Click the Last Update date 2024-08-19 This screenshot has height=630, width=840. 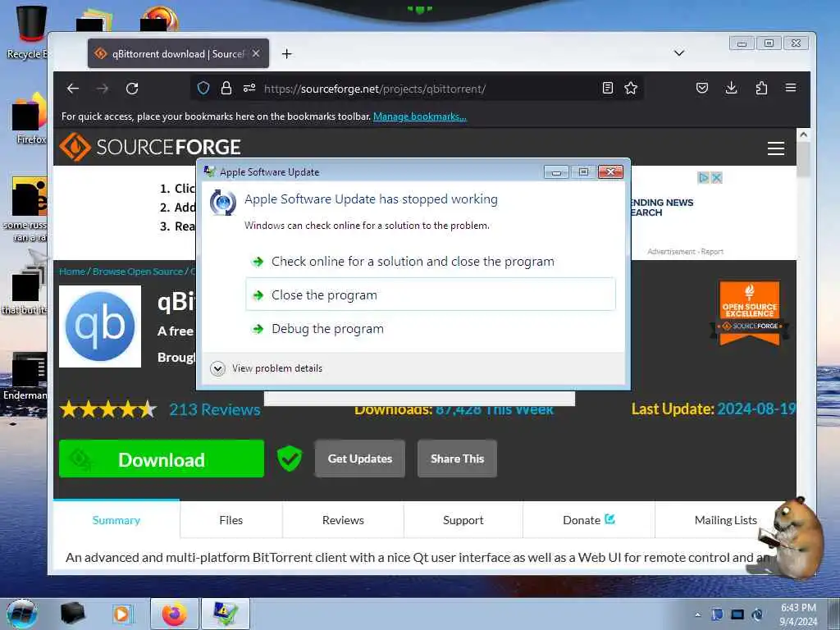tap(756, 409)
